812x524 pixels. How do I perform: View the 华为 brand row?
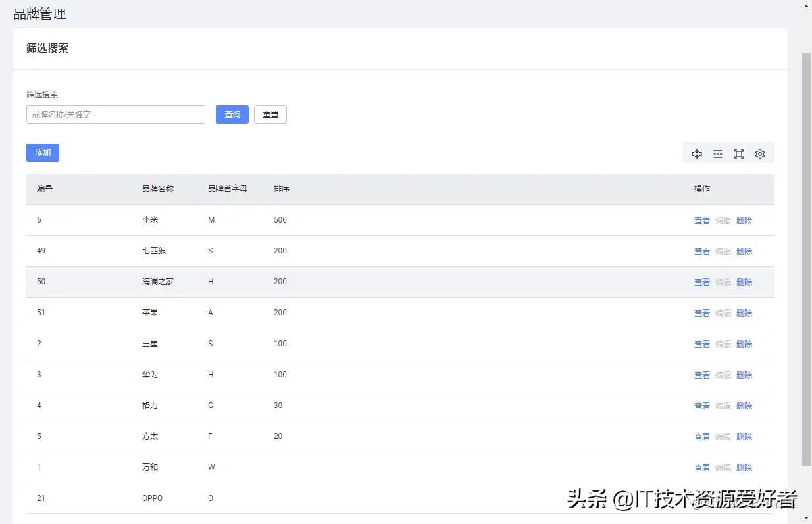(x=702, y=375)
